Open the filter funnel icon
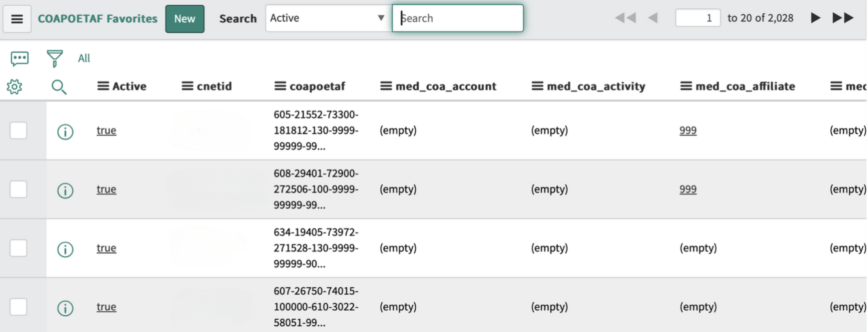868x332 pixels. [x=54, y=58]
